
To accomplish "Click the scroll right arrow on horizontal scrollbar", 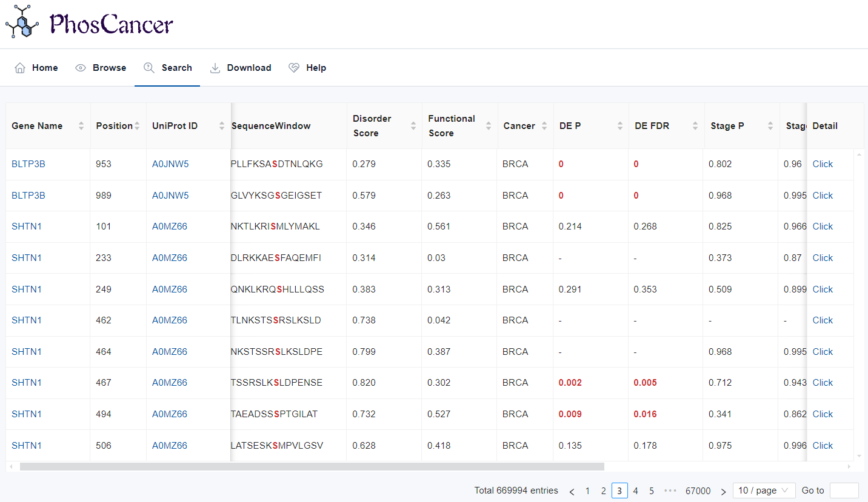I will [849, 467].
